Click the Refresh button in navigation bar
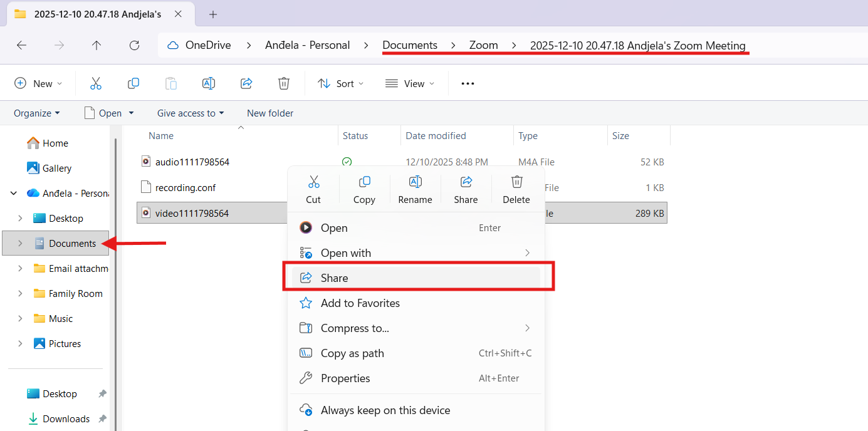The height and width of the screenshot is (431, 868). click(134, 45)
